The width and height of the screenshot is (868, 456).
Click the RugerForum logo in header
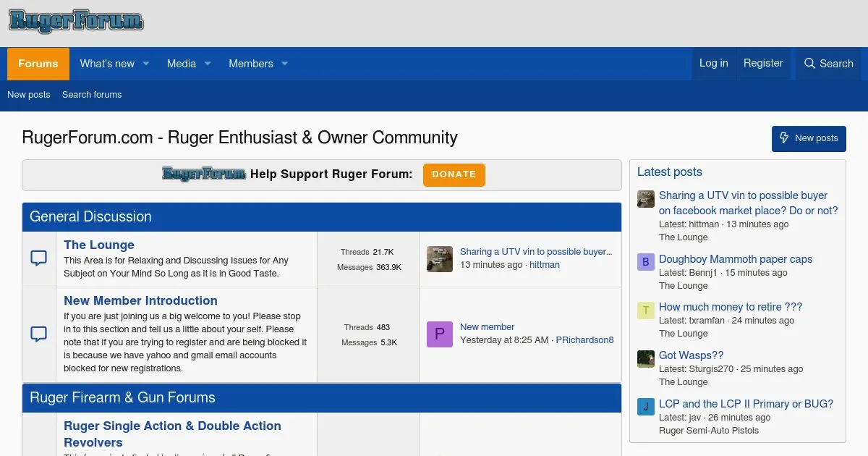pos(76,22)
